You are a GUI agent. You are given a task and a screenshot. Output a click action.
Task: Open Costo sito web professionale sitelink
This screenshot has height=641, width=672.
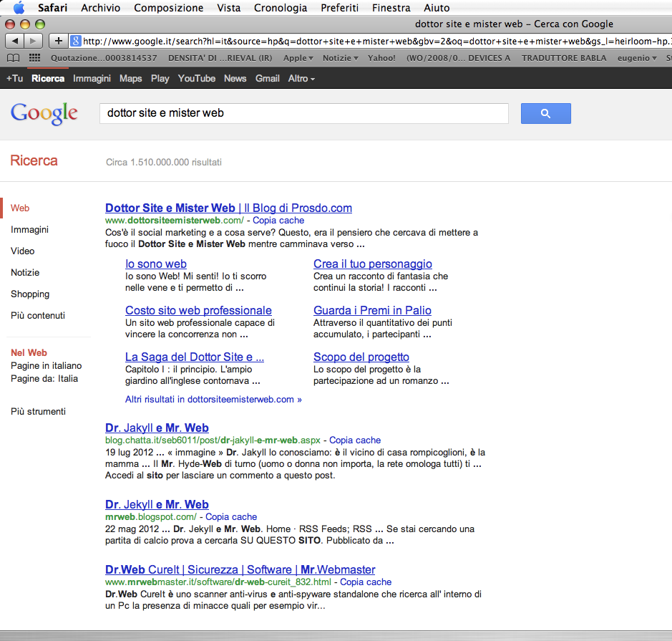click(x=198, y=310)
